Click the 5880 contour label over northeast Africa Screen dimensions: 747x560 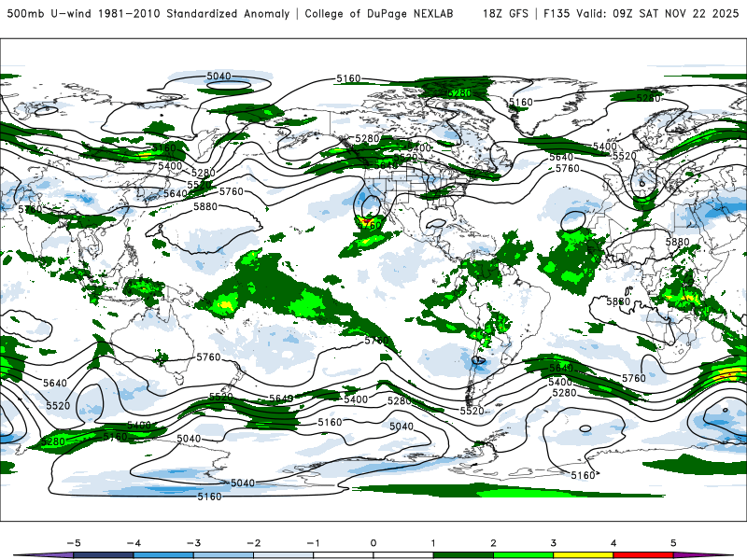coord(678,242)
